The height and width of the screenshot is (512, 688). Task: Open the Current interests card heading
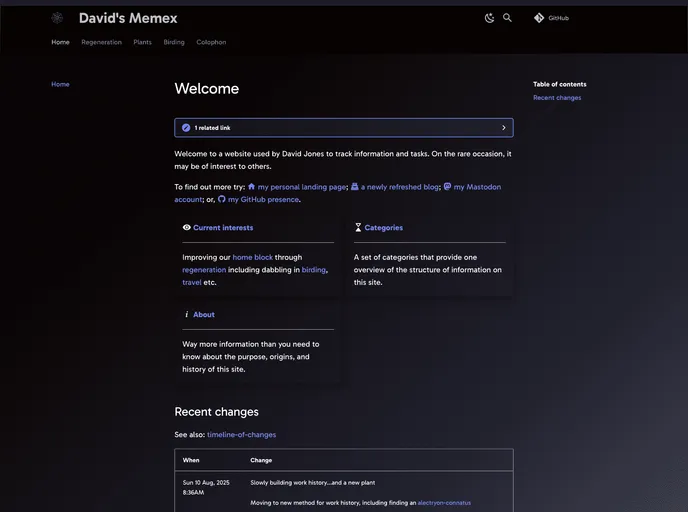click(x=223, y=228)
